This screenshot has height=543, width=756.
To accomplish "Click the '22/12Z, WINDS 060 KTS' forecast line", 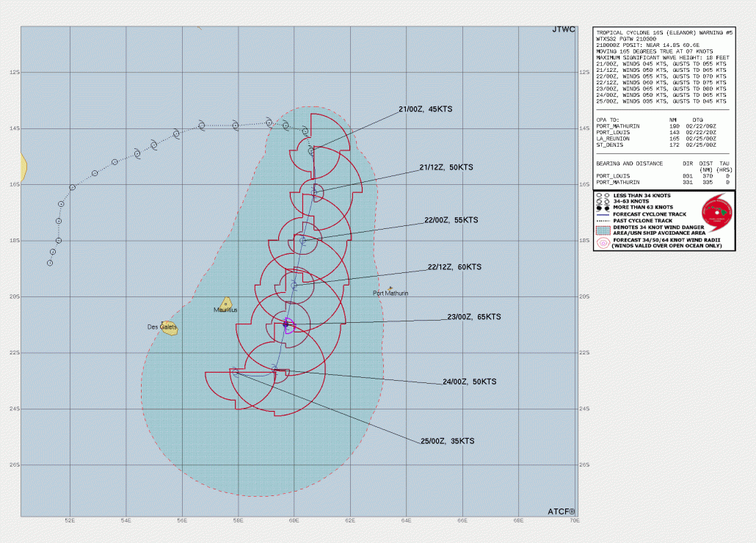I will pos(661,83).
